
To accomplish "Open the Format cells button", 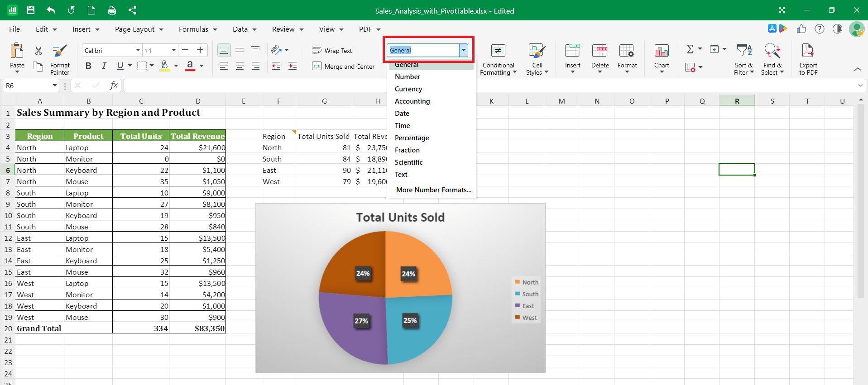I will (x=627, y=59).
